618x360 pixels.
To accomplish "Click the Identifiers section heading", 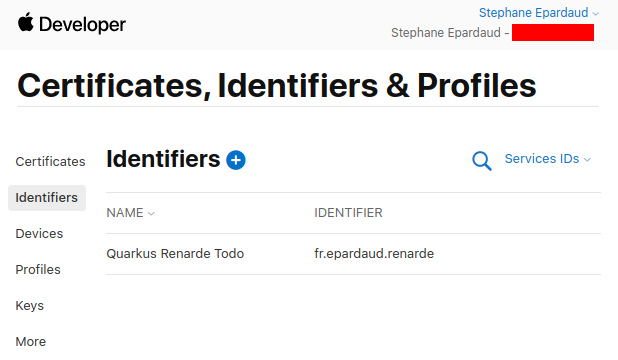I will pos(163,159).
